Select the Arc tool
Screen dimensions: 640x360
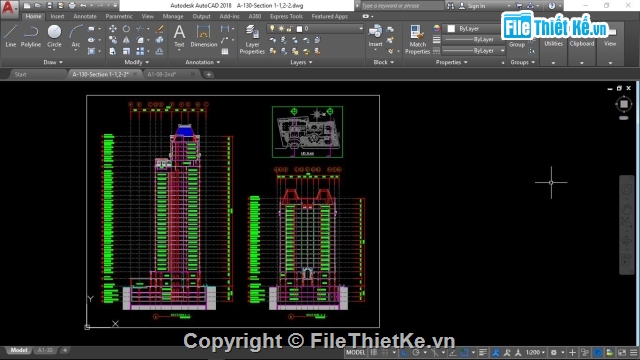pos(76,36)
